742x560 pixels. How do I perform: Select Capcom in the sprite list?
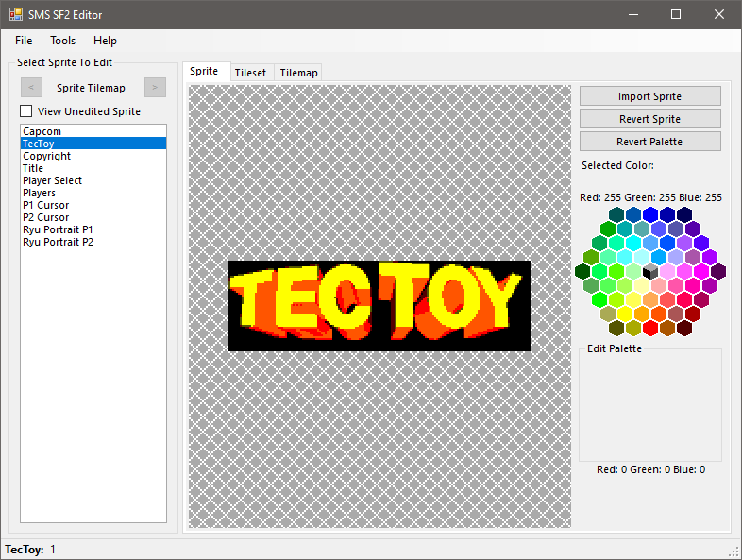93,131
